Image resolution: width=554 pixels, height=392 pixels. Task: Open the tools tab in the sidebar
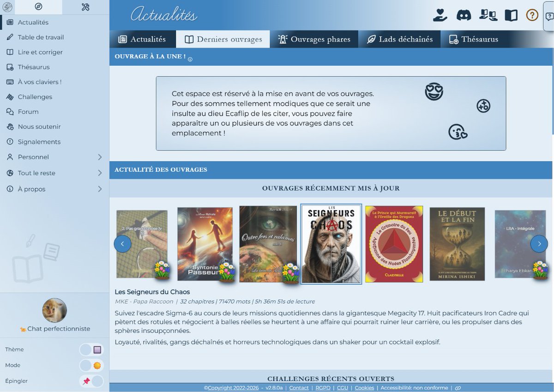85,6
